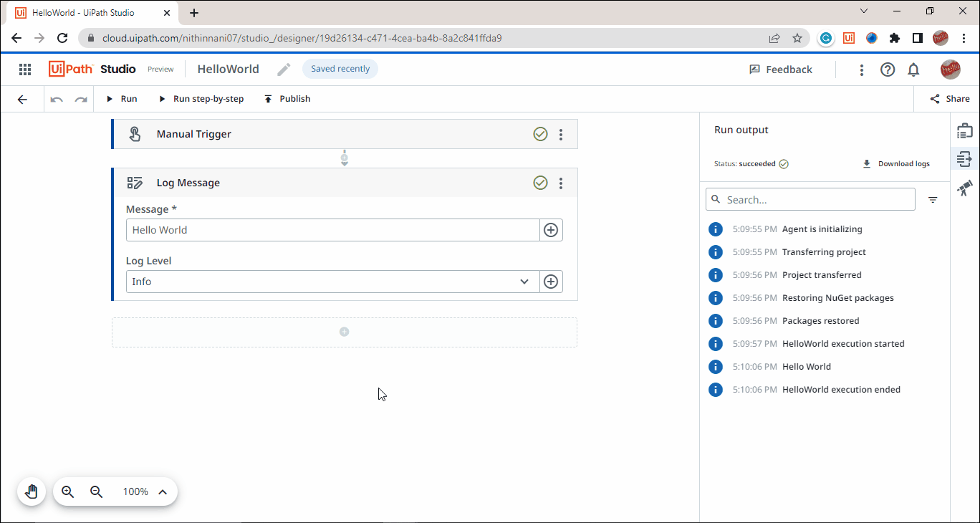980x523 pixels.
Task: Click the Run output search box
Action: click(810, 199)
